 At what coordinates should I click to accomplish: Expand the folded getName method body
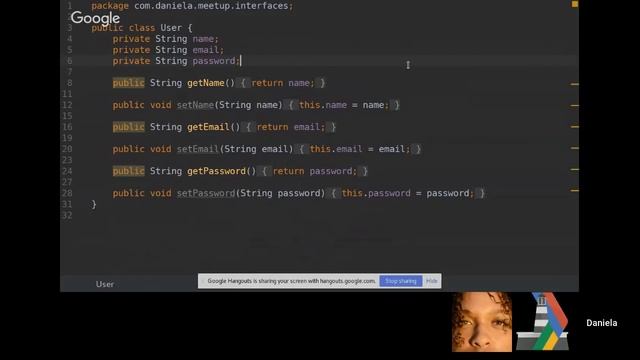[283, 83]
